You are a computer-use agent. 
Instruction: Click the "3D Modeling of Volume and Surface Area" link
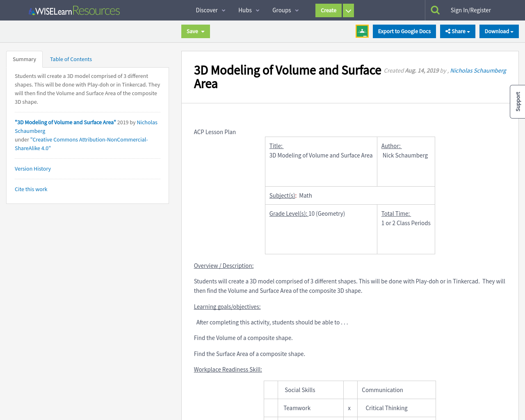pos(65,122)
